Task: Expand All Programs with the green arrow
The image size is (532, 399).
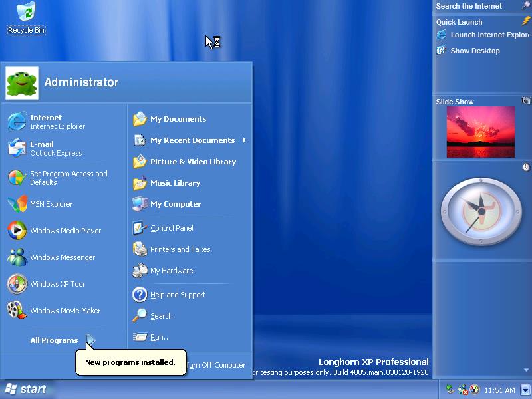Action: tap(90, 340)
